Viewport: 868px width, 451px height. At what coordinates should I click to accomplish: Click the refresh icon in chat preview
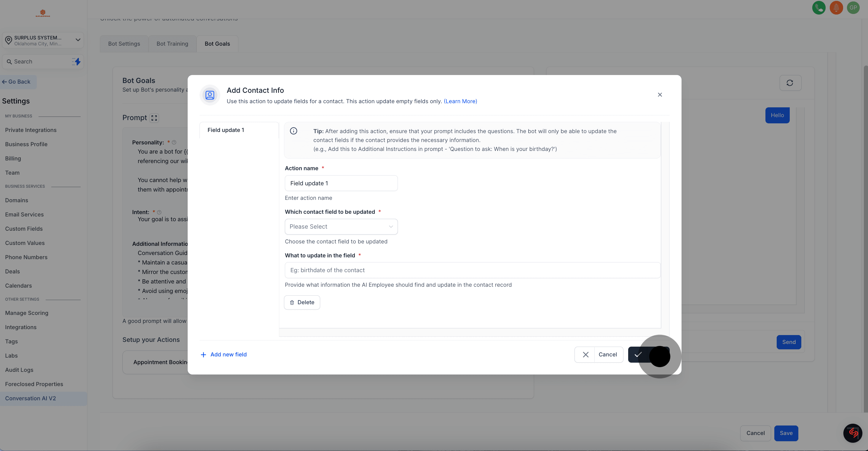tap(790, 83)
